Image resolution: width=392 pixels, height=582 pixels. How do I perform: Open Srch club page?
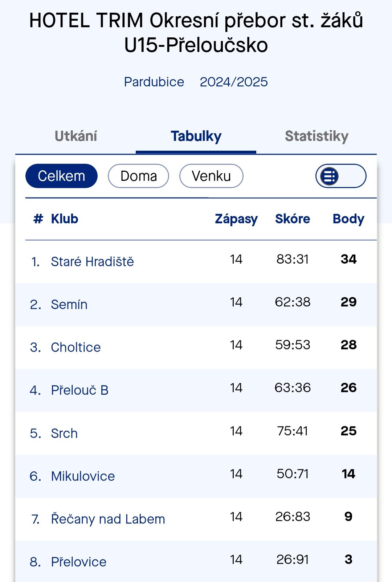(x=64, y=433)
